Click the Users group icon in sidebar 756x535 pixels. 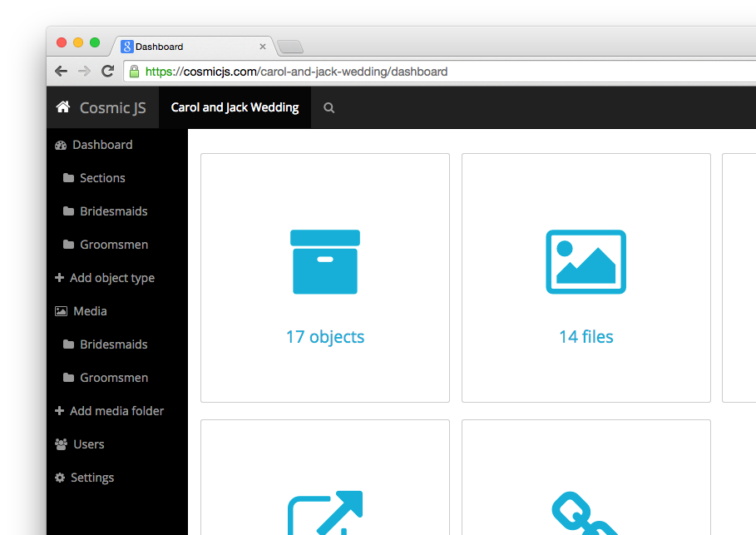[x=61, y=444]
